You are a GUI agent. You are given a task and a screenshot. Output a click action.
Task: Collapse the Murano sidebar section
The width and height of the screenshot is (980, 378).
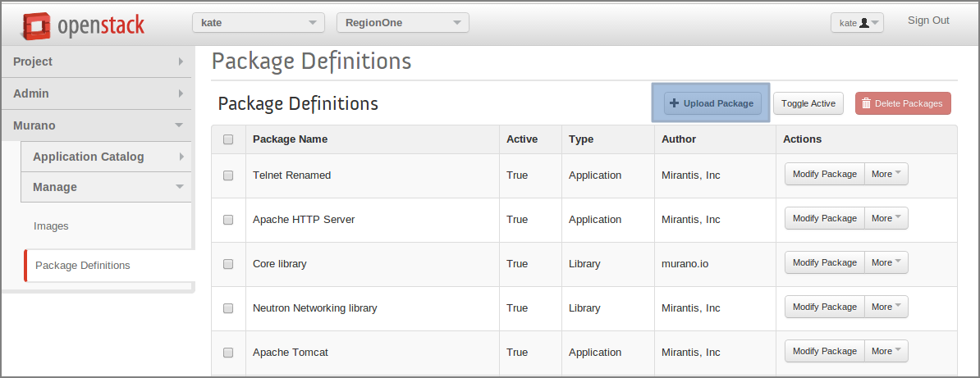[x=97, y=125]
